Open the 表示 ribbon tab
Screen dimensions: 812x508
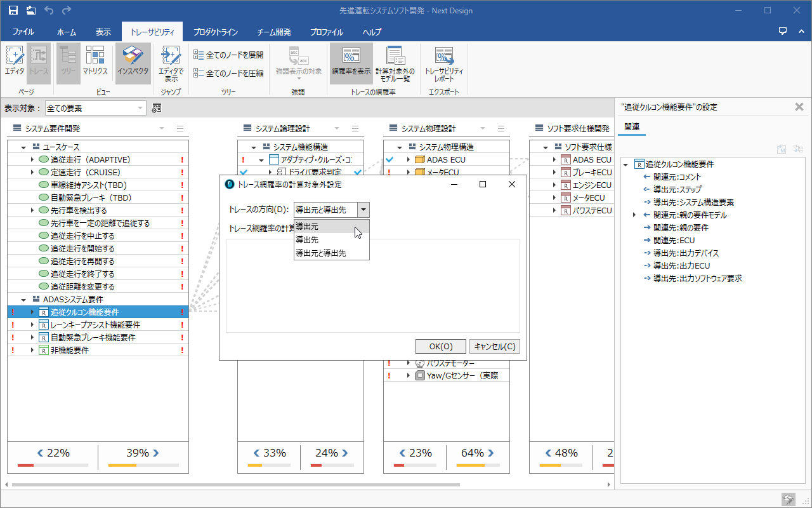pos(103,32)
